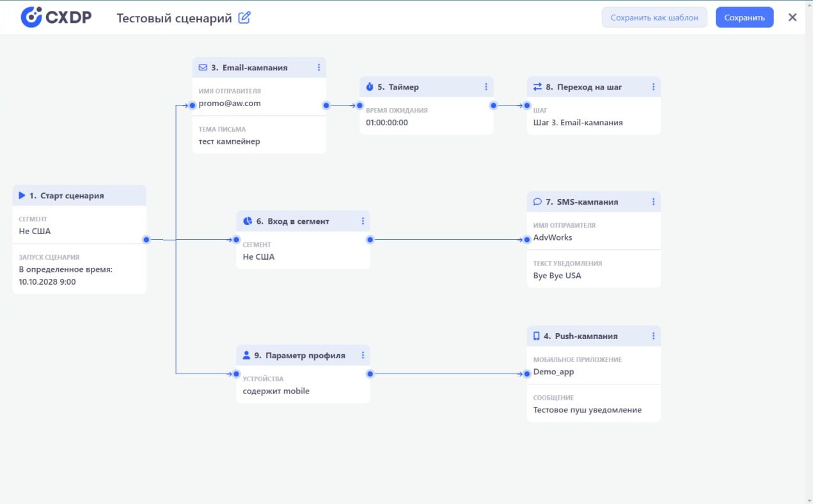Click the speech bubble icon on SMS-кампания
Viewport: 813px width, 504px height.
point(537,201)
